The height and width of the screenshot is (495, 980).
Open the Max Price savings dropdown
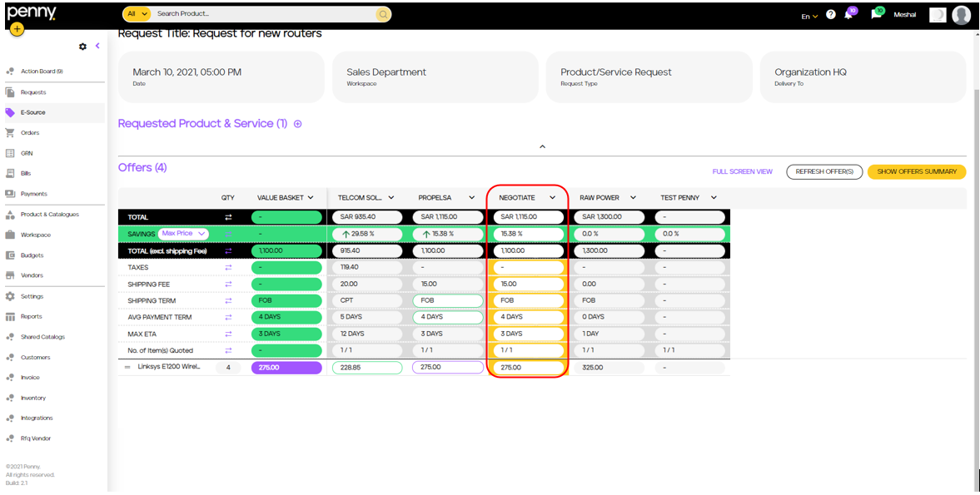[x=183, y=234]
